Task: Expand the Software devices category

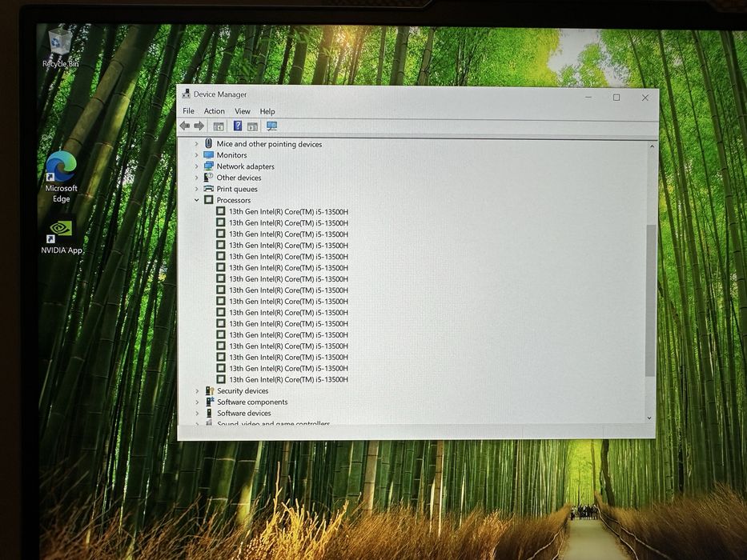Action: coord(197,413)
